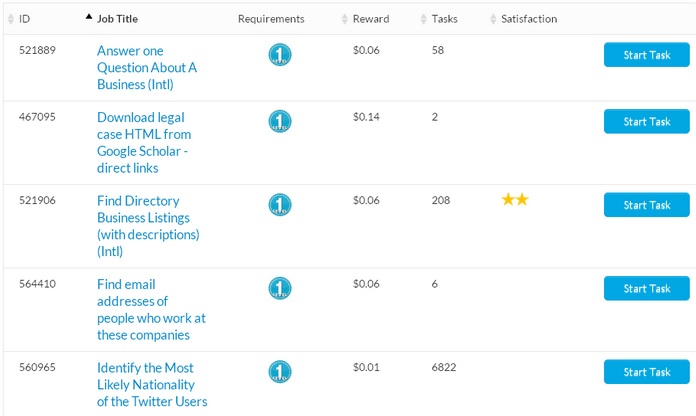Start Task for the $0.14 legal case job

(x=646, y=122)
